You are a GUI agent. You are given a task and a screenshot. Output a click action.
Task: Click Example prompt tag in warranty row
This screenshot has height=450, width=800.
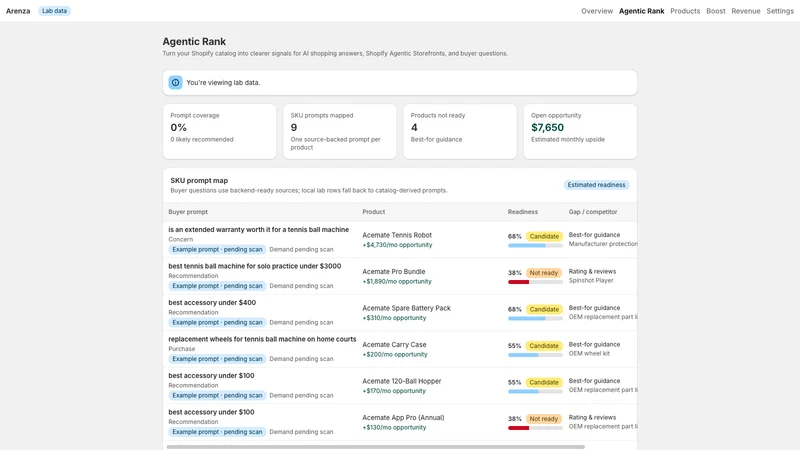coord(217,249)
